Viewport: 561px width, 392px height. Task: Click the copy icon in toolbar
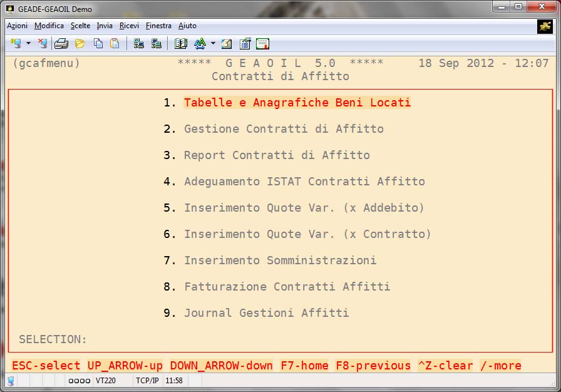point(98,43)
